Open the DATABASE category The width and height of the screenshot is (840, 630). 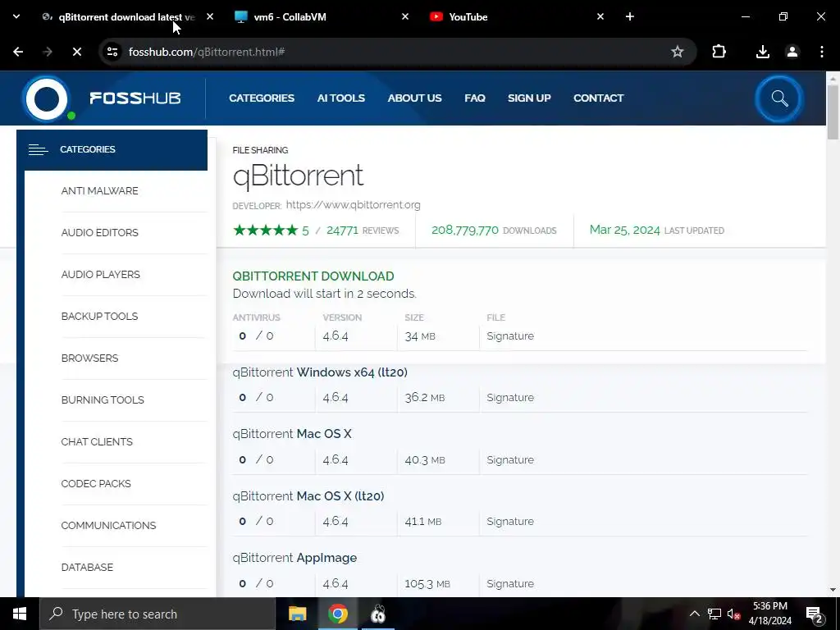click(87, 567)
